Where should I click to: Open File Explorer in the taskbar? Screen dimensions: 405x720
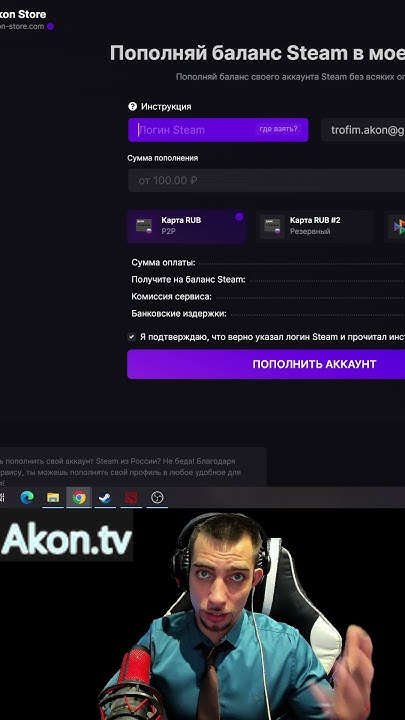53,497
